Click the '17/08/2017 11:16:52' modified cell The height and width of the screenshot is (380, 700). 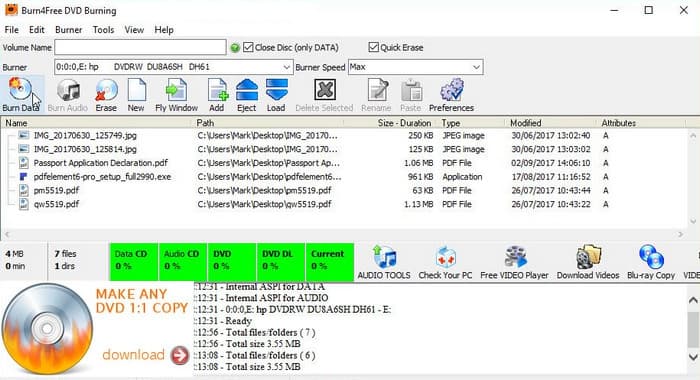(x=551, y=177)
